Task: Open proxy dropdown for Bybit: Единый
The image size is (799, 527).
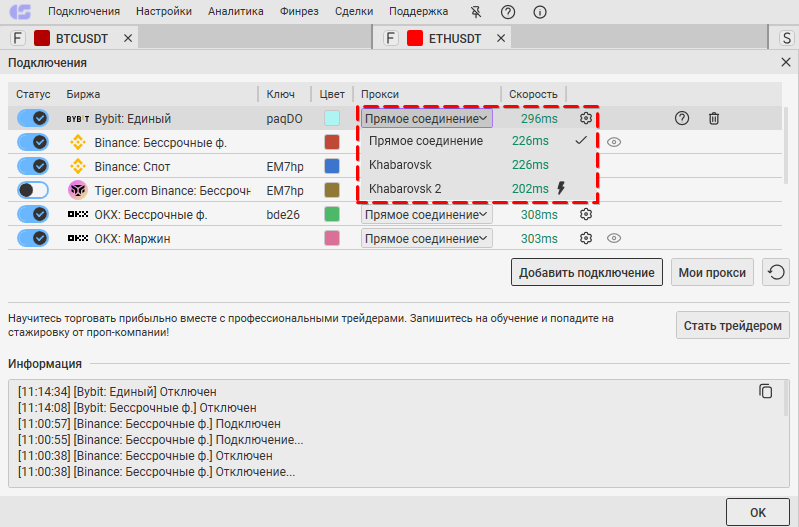Action: coord(427,118)
